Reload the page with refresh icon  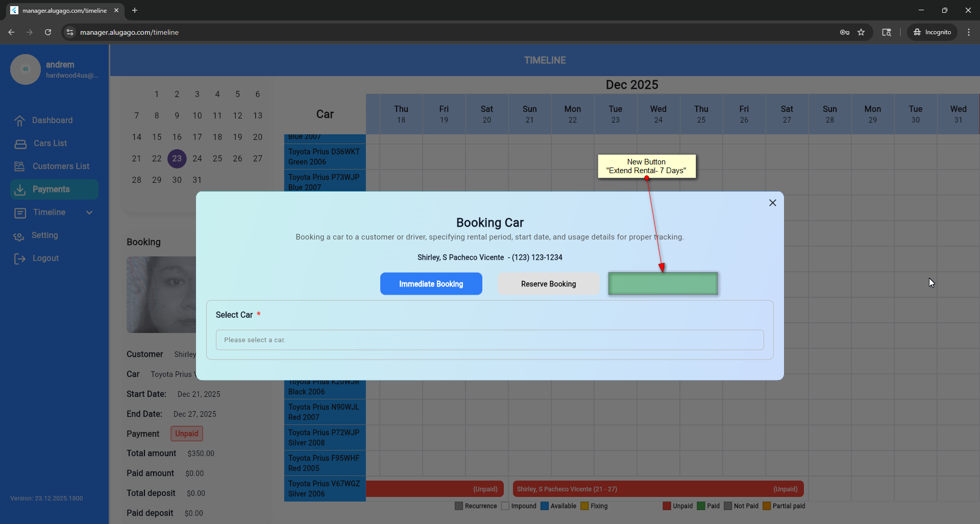coord(48,32)
